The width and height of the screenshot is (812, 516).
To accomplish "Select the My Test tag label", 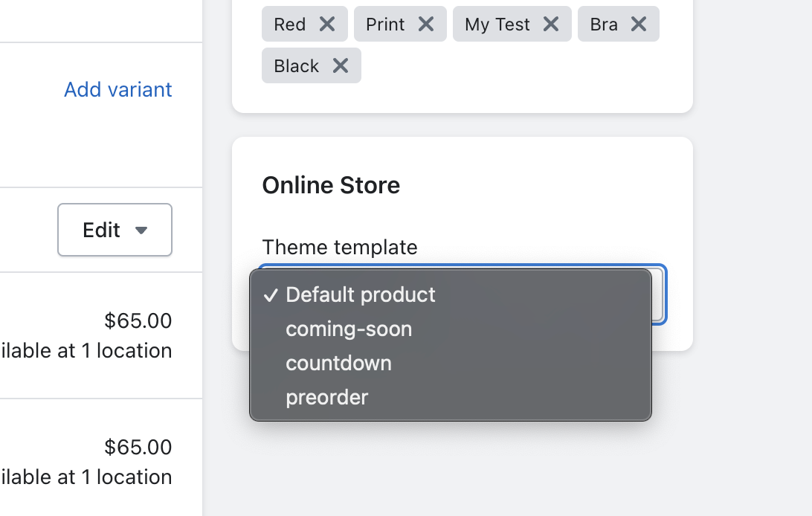I will 497,25.
